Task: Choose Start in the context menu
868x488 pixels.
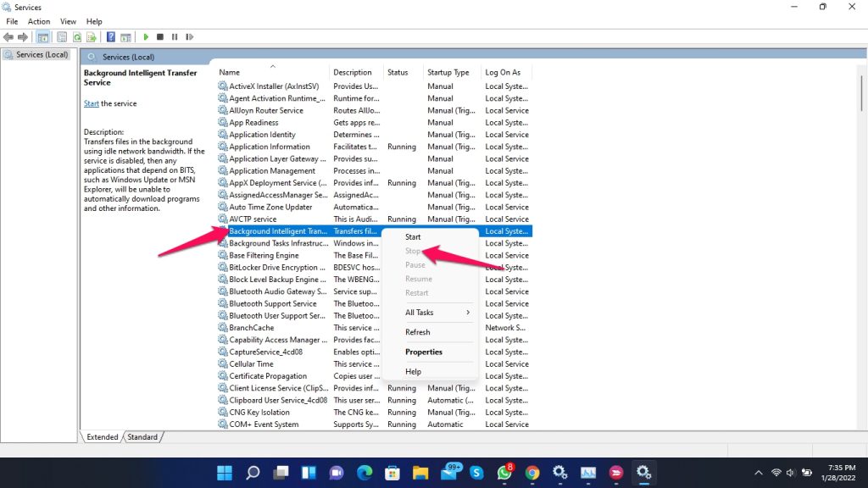Action: pyautogui.click(x=413, y=237)
